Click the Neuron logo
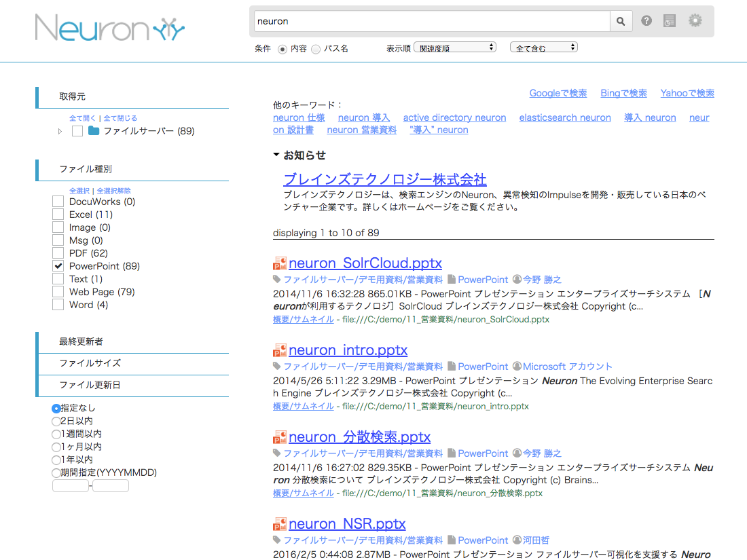The width and height of the screenshot is (747, 560). (110, 28)
